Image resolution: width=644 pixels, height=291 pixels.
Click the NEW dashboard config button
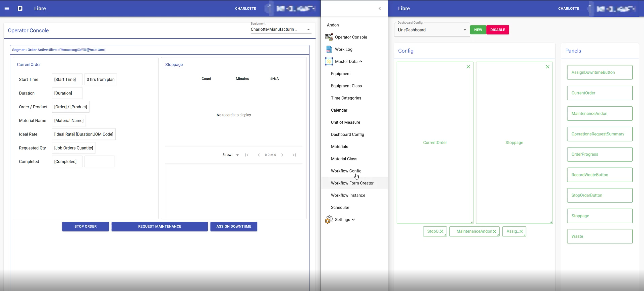[x=478, y=30]
